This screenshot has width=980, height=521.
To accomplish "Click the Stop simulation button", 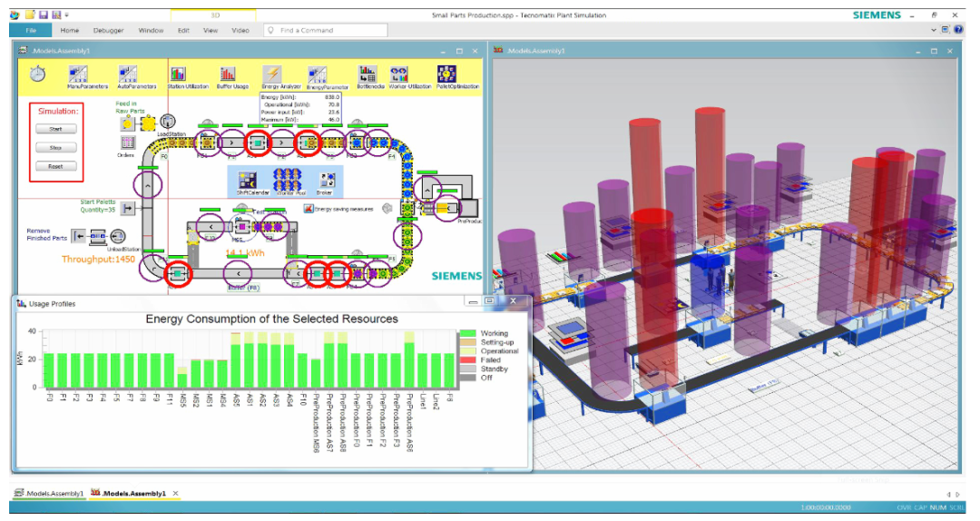I will tap(55, 148).
